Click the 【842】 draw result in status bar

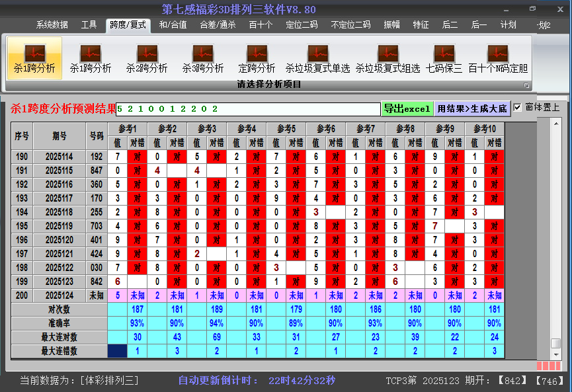tap(512, 381)
